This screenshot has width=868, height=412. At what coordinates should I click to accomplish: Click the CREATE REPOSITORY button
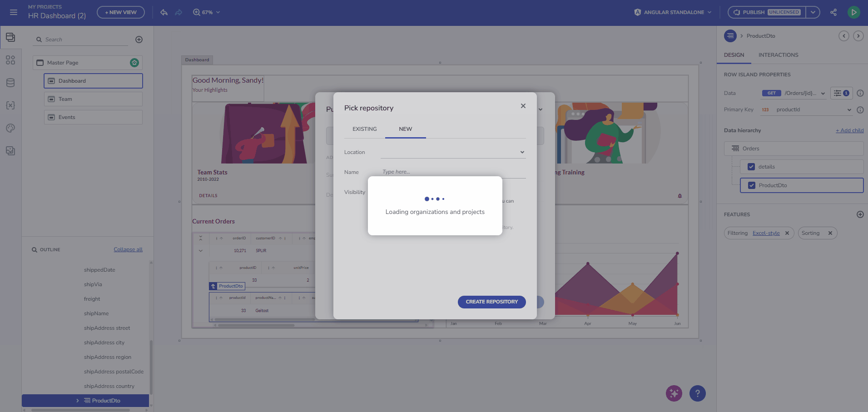click(491, 302)
